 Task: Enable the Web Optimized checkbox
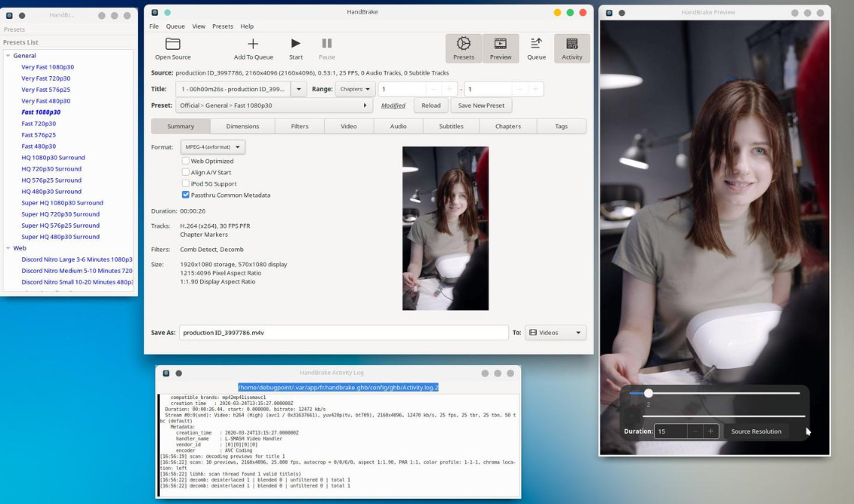click(x=186, y=161)
